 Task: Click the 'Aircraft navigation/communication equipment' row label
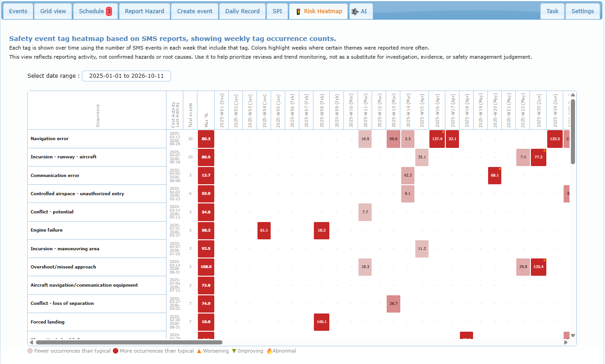pos(84,285)
